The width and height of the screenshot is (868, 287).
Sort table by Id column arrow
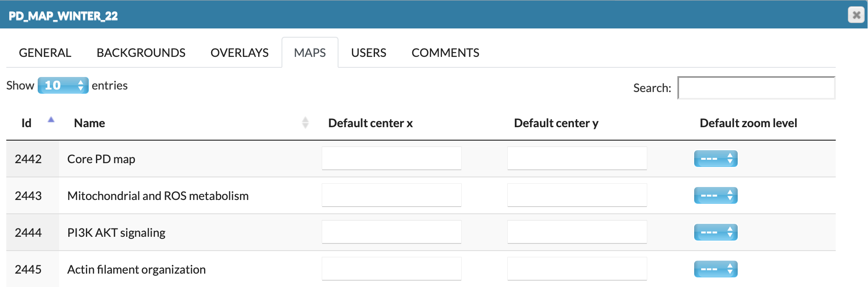(51, 120)
